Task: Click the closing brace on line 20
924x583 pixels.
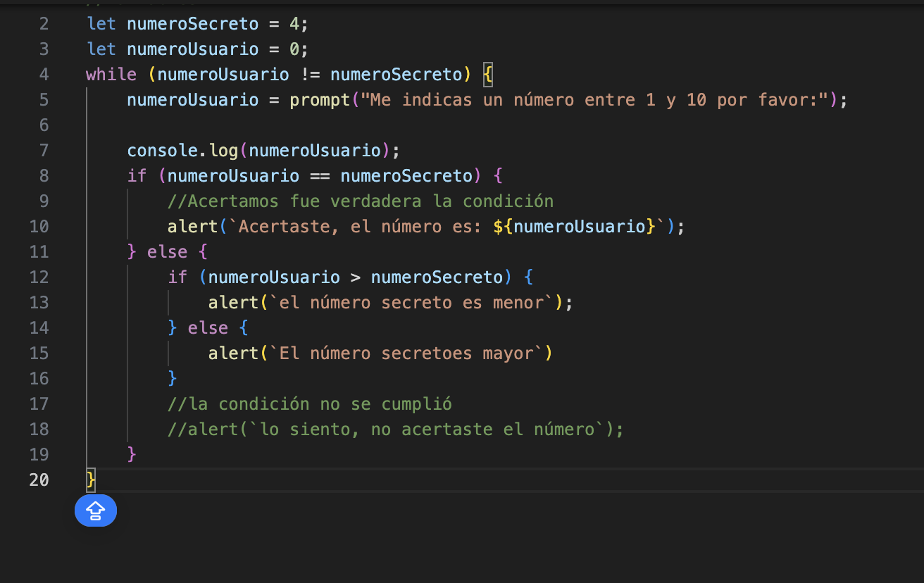Action: [x=91, y=480]
